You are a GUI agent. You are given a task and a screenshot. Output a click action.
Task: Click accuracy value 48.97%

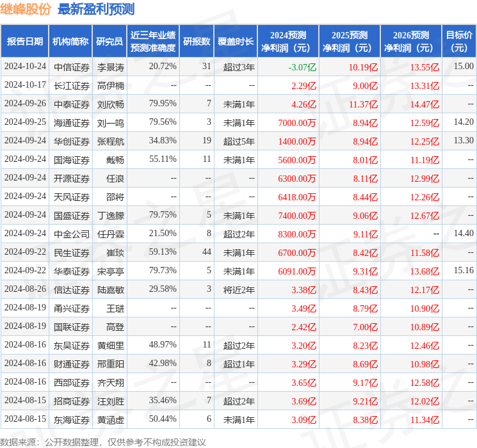163,344
